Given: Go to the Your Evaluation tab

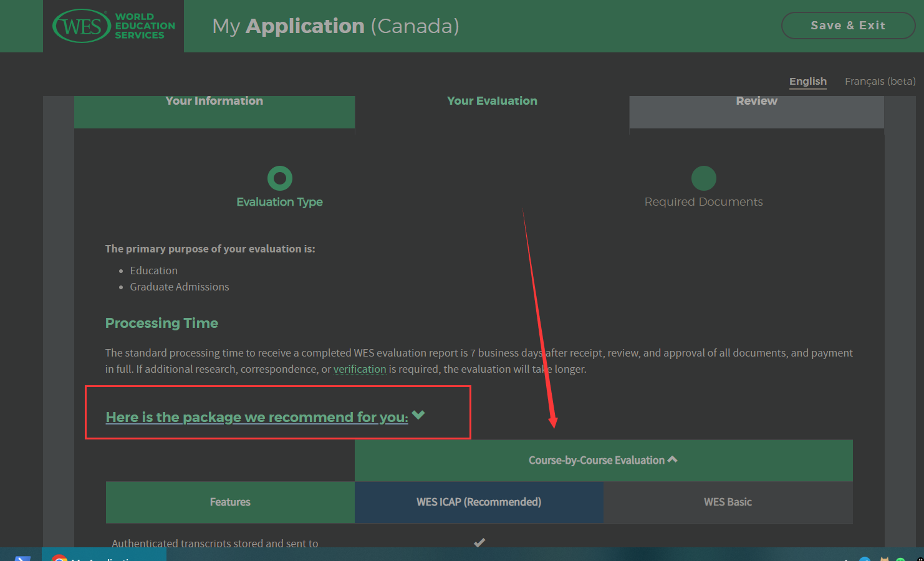Looking at the screenshot, I should click(492, 101).
